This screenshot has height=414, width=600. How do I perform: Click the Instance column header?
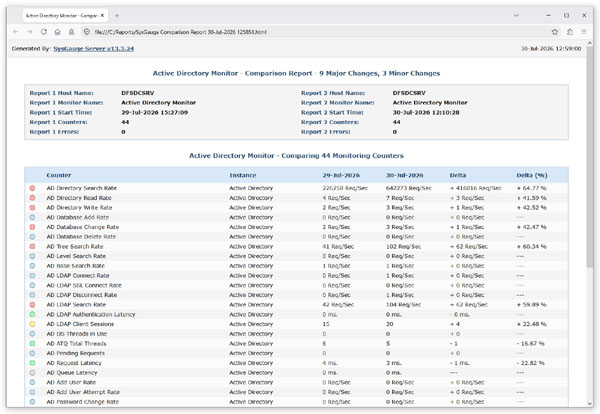click(243, 175)
